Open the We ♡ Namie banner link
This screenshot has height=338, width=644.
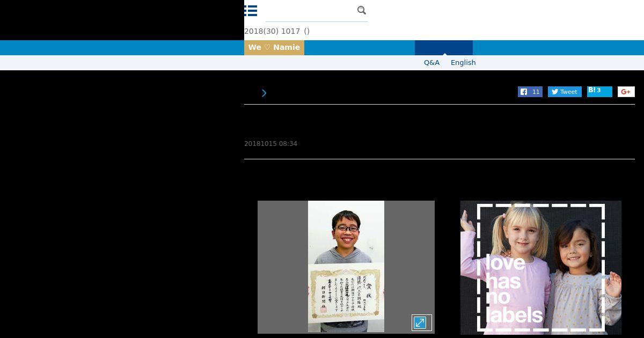click(274, 47)
